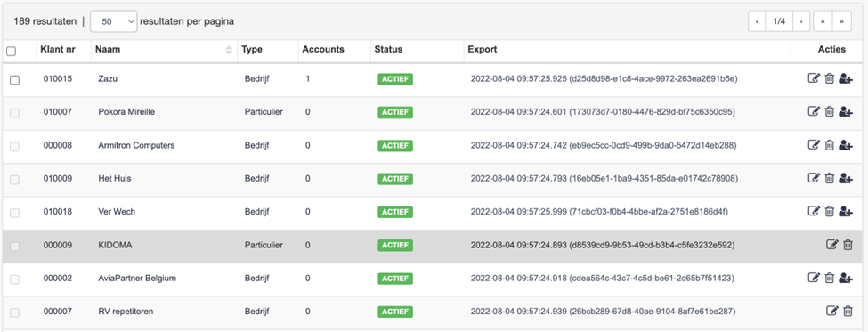Select the Armitron Computers row checkbox
The width and height of the screenshot is (868, 332).
(14, 147)
